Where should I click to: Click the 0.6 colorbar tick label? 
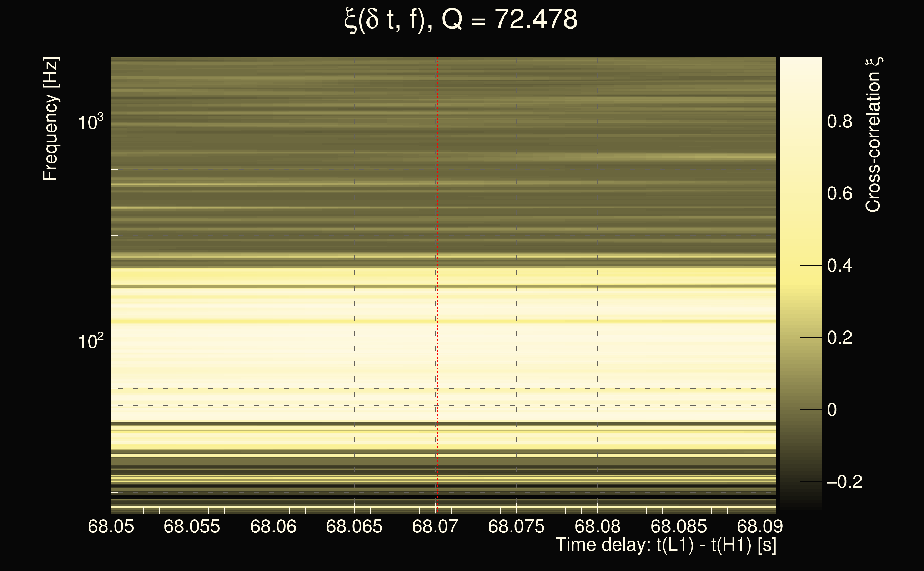coord(839,194)
